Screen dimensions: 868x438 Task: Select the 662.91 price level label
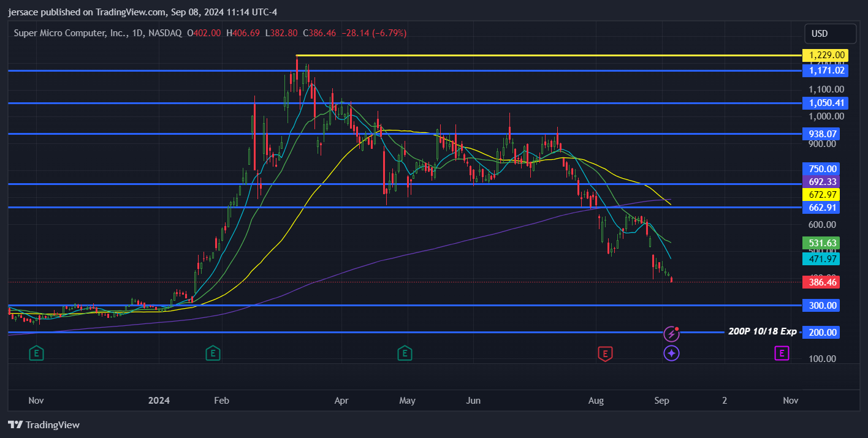821,208
